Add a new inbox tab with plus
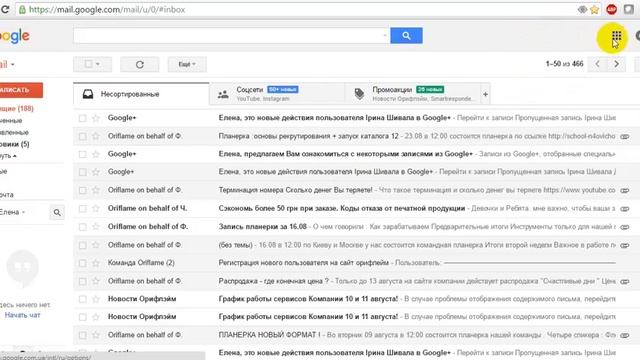The image size is (640, 360). point(485,94)
